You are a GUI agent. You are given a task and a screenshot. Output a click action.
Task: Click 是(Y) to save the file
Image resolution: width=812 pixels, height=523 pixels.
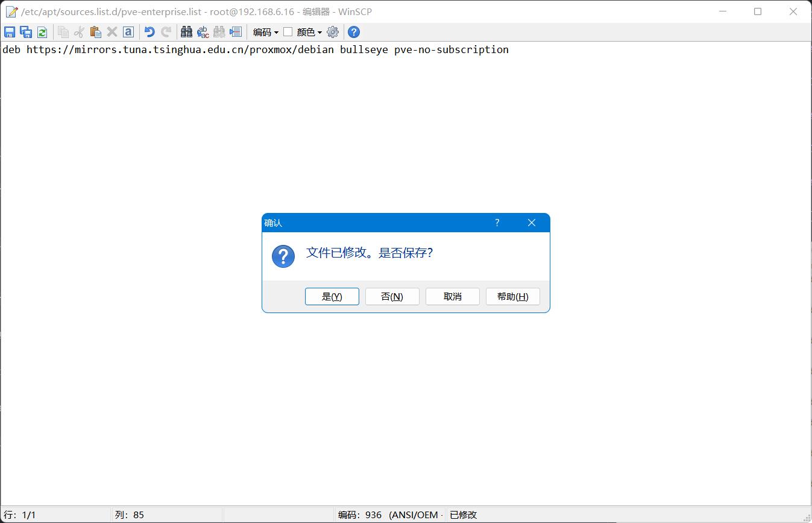[332, 296]
